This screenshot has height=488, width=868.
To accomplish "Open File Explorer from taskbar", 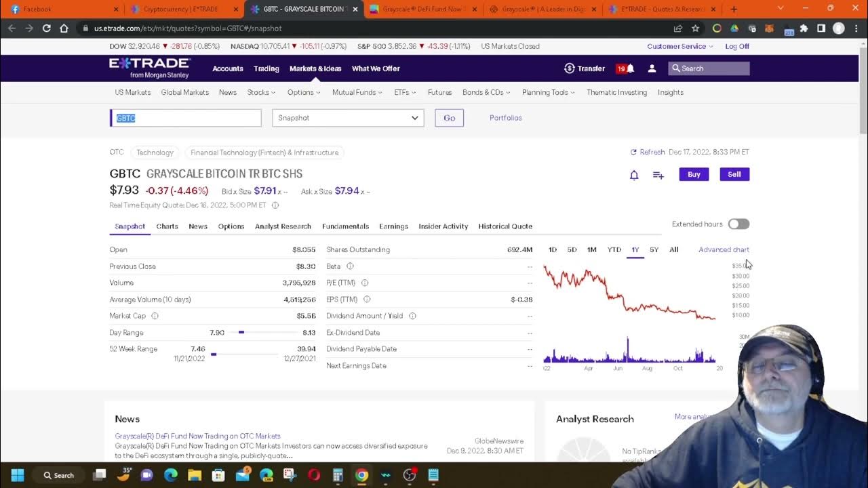I will 194,475.
